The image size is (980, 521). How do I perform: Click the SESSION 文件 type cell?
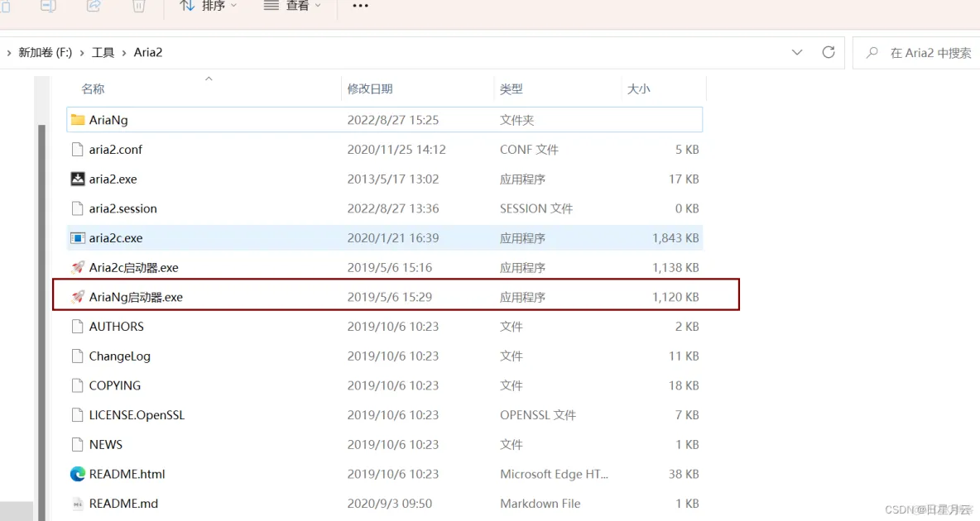click(x=536, y=208)
